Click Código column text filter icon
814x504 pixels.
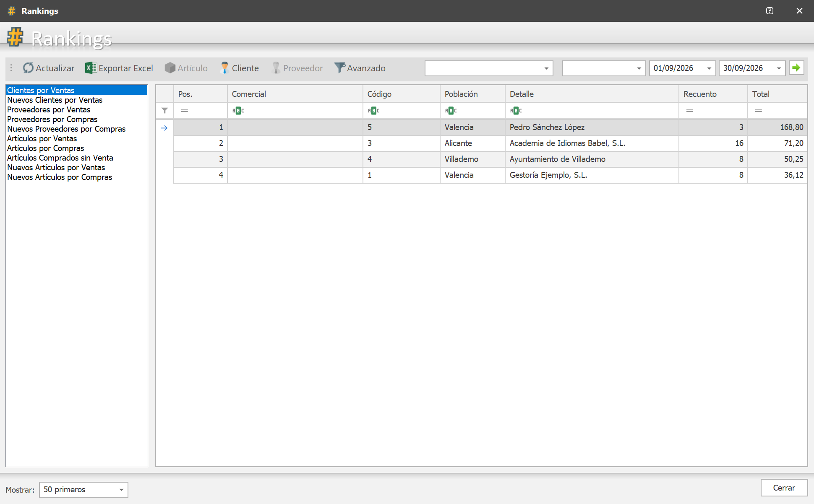click(x=373, y=111)
